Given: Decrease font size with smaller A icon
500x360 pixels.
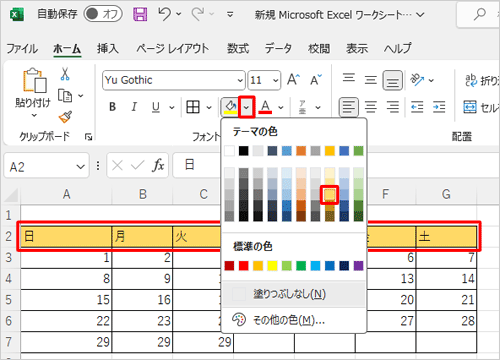Looking at the screenshot, I should (316, 80).
